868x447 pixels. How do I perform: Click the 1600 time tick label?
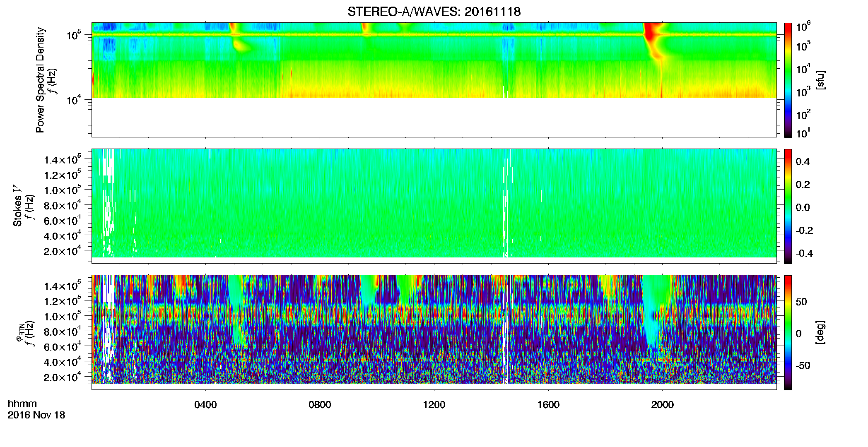point(548,405)
